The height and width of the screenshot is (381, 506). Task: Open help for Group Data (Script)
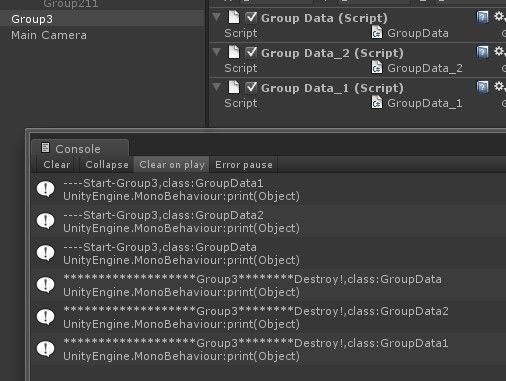482,17
